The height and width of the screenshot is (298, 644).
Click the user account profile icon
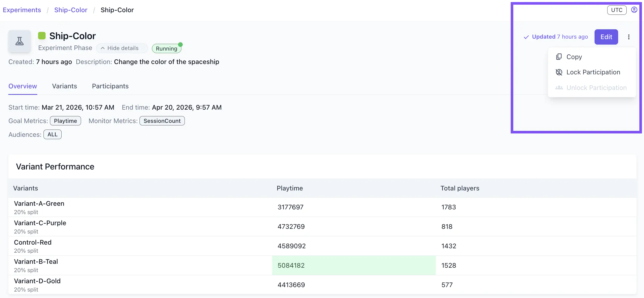tap(634, 10)
